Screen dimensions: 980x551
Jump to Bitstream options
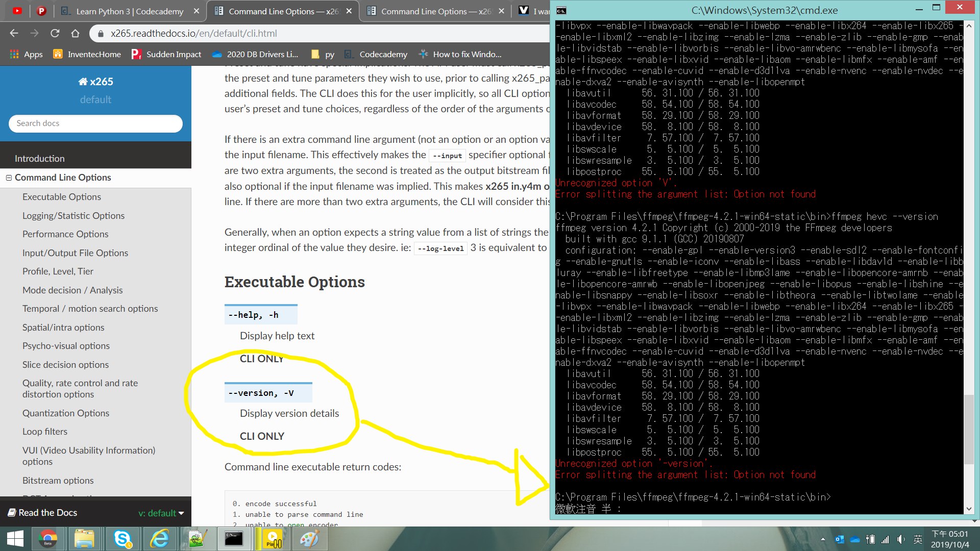pyautogui.click(x=58, y=481)
